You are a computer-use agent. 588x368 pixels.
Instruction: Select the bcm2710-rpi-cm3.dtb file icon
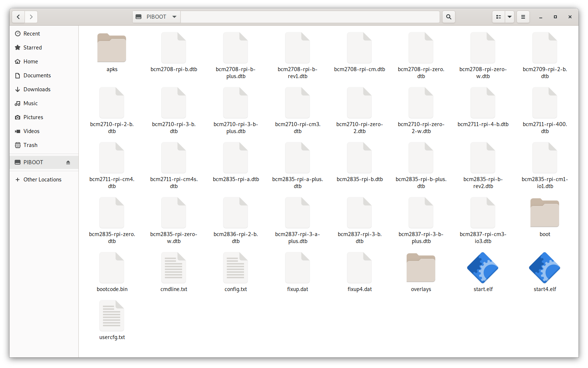point(297,103)
